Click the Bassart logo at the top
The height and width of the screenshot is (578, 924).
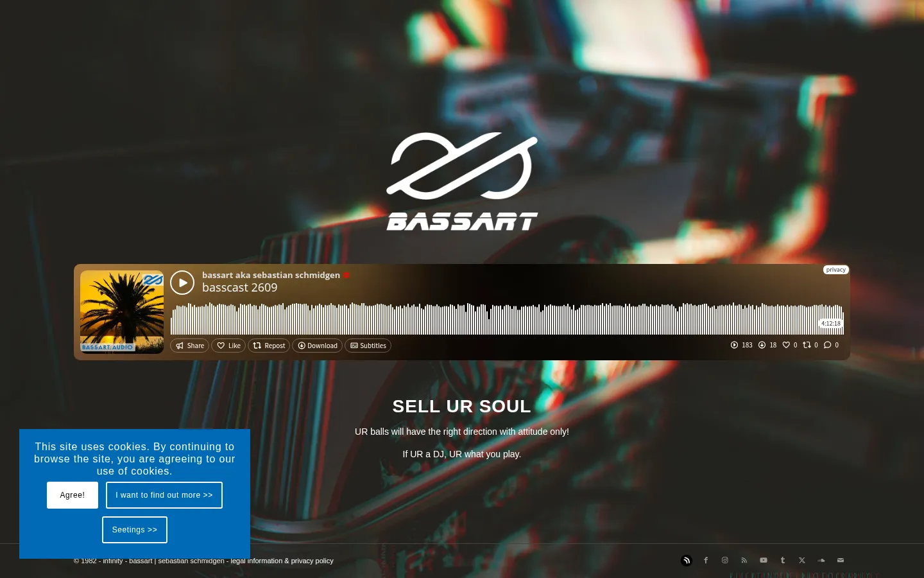[x=462, y=181]
